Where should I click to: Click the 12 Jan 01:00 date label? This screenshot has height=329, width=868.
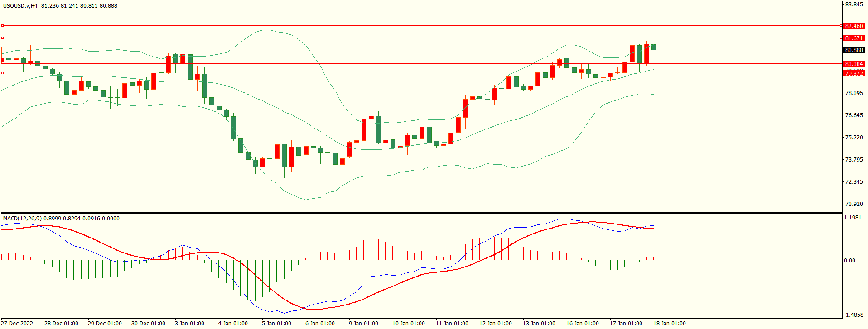click(x=495, y=324)
